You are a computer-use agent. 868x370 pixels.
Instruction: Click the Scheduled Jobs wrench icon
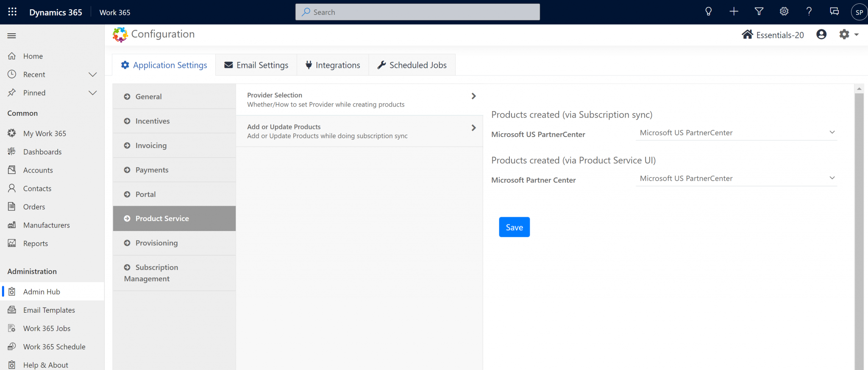(x=381, y=65)
